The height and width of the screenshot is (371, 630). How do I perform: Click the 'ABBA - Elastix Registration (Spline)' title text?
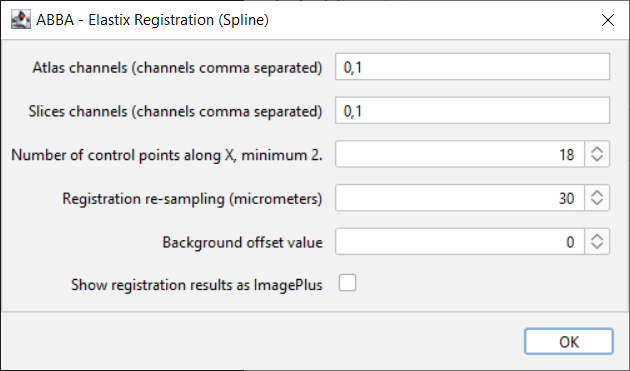[152, 20]
